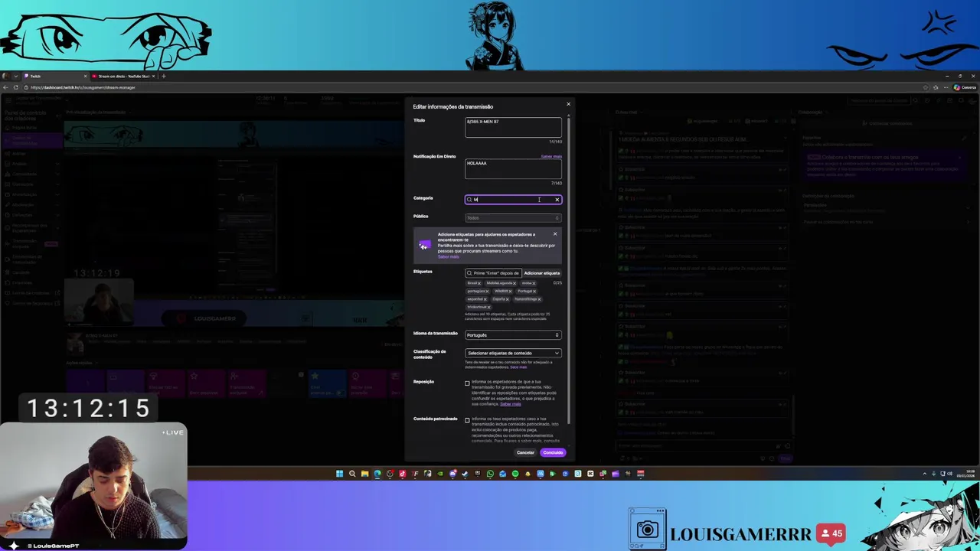Viewport: 980px width, 551px height.
Task: Open Steam from taskbar
Action: coord(465,474)
